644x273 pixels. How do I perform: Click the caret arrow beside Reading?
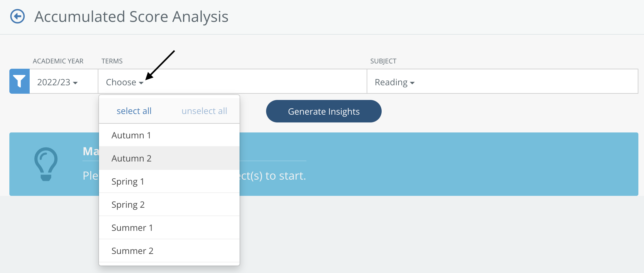coord(412,83)
